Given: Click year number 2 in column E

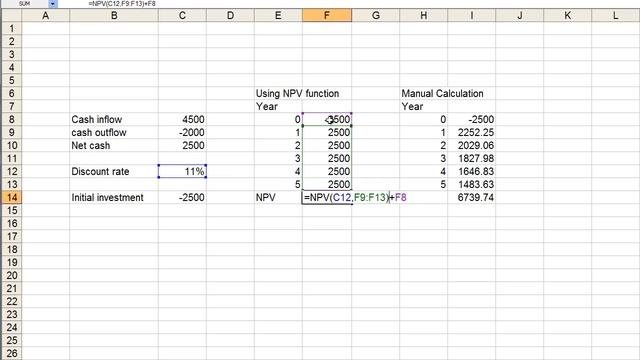Looking at the screenshot, I should coord(278,146).
